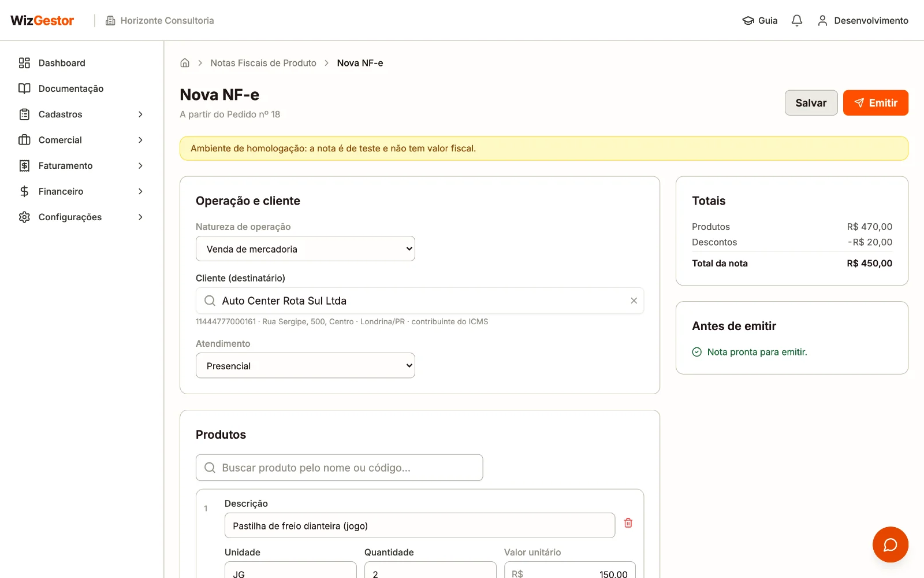Expand the Financeiro submenu chevron
The image size is (924, 578).
[x=140, y=191]
